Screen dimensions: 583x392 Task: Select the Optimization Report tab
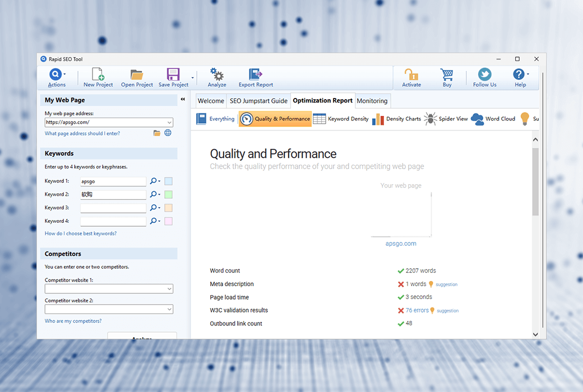[323, 101]
